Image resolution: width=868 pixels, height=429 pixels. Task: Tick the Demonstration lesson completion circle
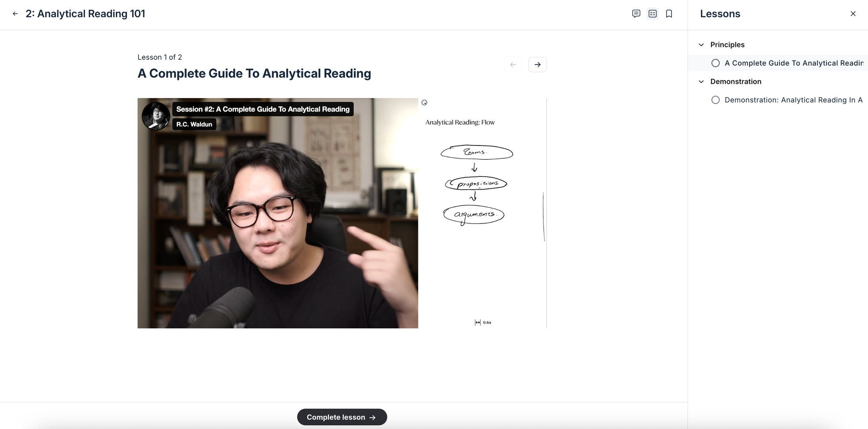715,100
